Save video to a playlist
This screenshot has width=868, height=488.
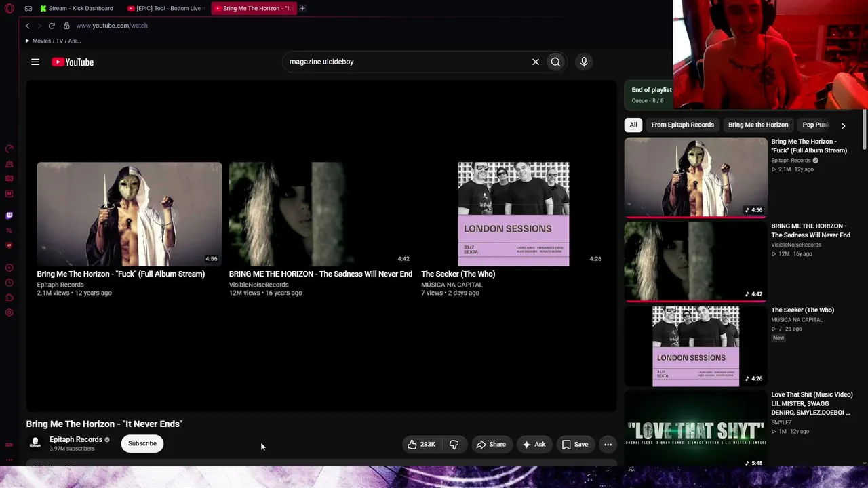point(574,445)
